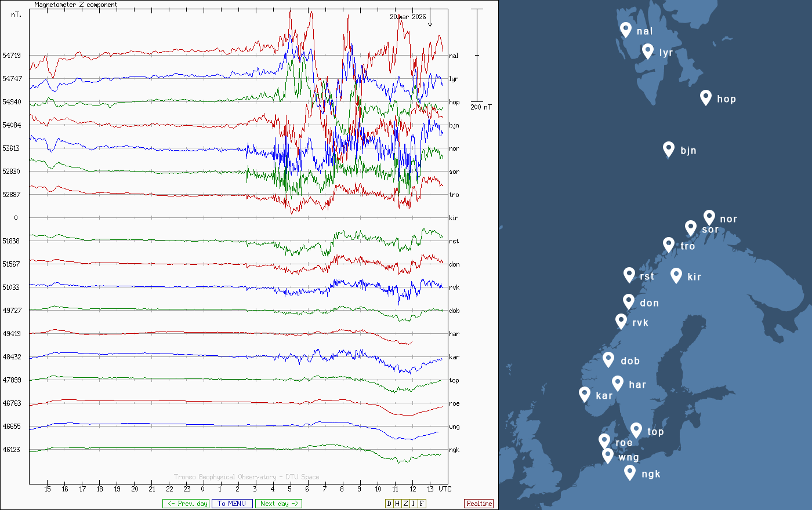Viewport: 812px width, 510px height.
Task: Click the 'Magnetometer Z component' title
Action: (x=75, y=5)
